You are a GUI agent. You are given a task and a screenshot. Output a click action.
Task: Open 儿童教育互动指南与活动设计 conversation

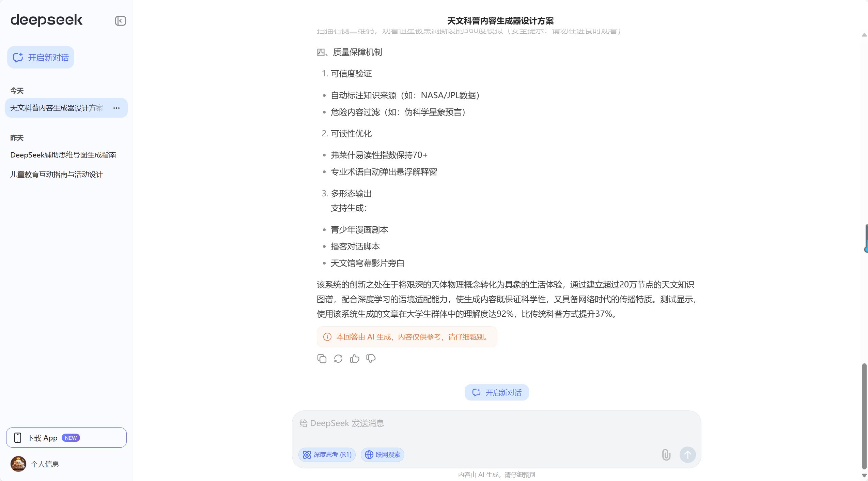tap(57, 175)
